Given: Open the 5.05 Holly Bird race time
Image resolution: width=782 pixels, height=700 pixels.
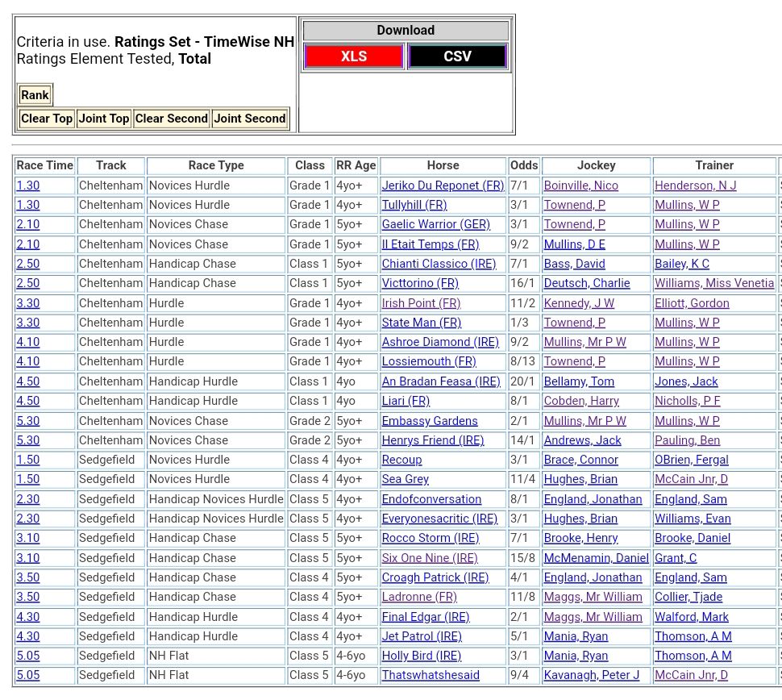Looking at the screenshot, I should pos(27,656).
